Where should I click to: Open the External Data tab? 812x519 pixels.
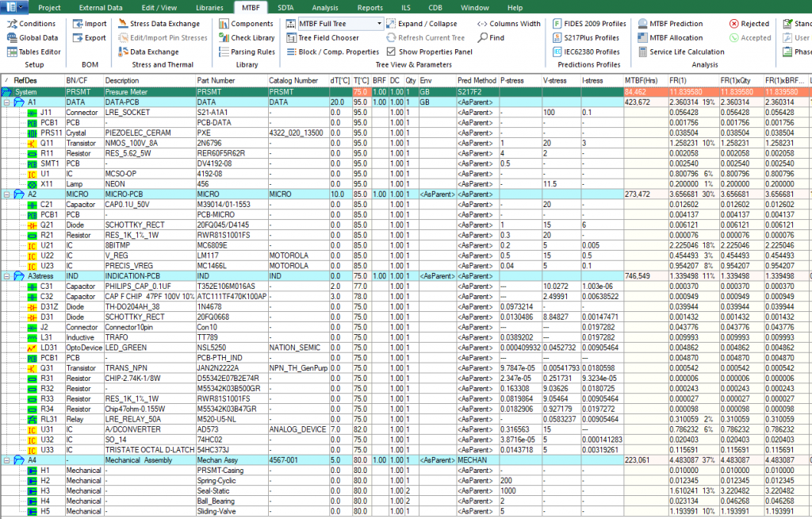pyautogui.click(x=101, y=8)
